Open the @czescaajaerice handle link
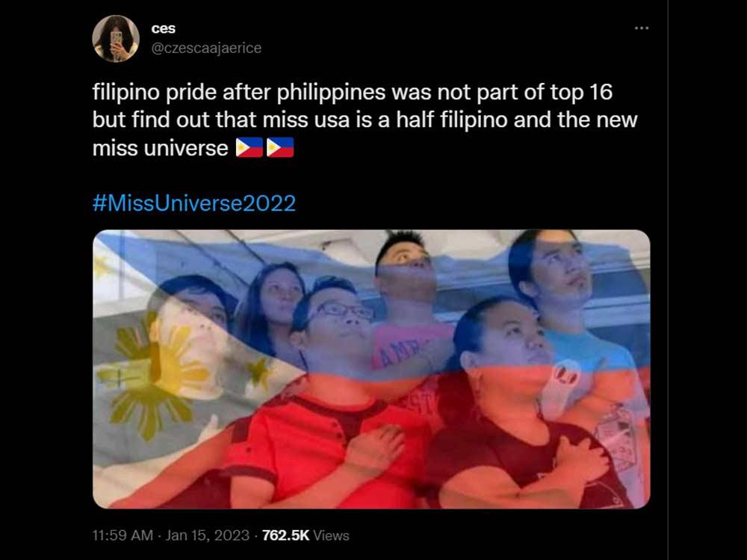This screenshot has width=747, height=560. [206, 48]
